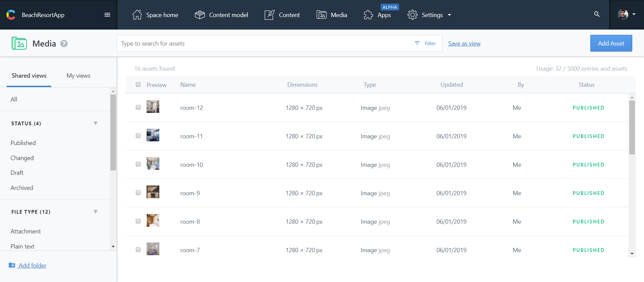This screenshot has width=644, height=282.
Task: Click the BeachResortApp logo icon
Action: click(11, 15)
